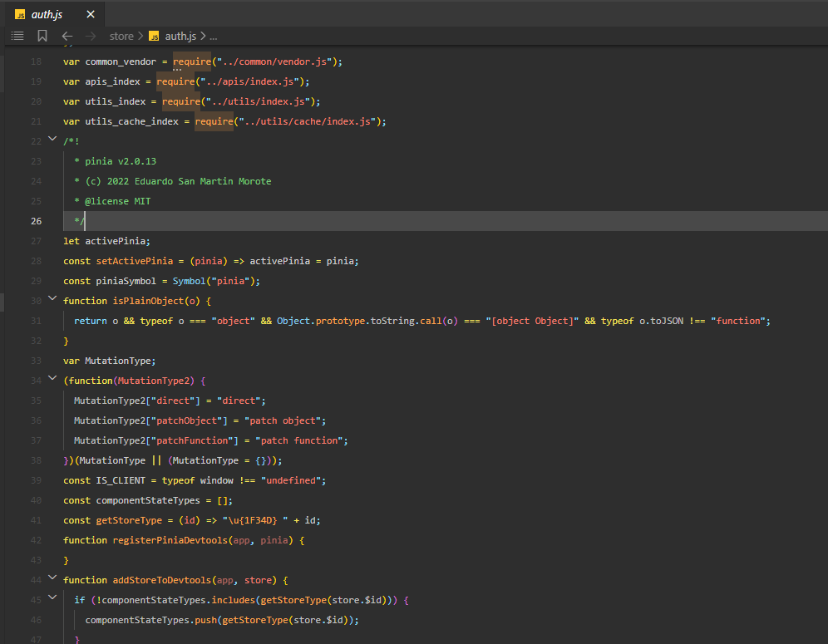
Task: Click the list icon in the editor toolbar
Action: click(x=17, y=36)
